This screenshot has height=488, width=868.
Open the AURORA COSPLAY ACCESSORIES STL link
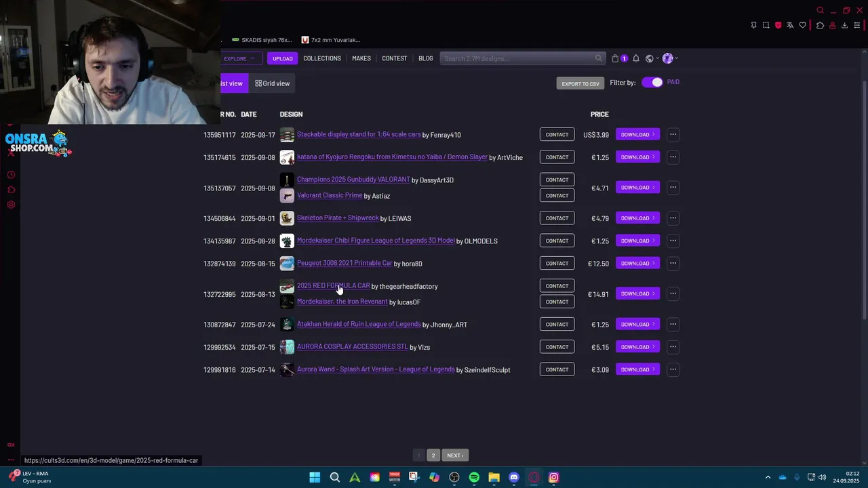pos(353,346)
